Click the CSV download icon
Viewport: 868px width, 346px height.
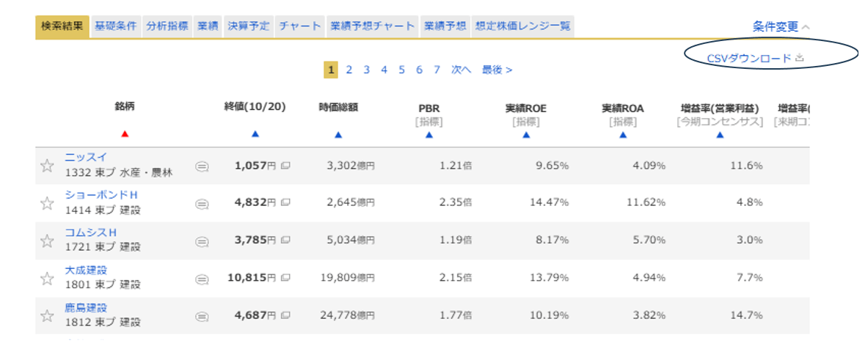[800, 58]
